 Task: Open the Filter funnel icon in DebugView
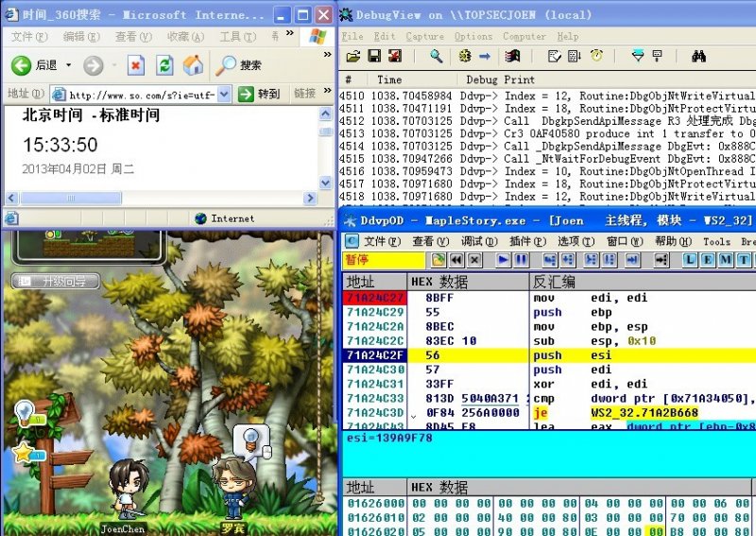[x=637, y=57]
